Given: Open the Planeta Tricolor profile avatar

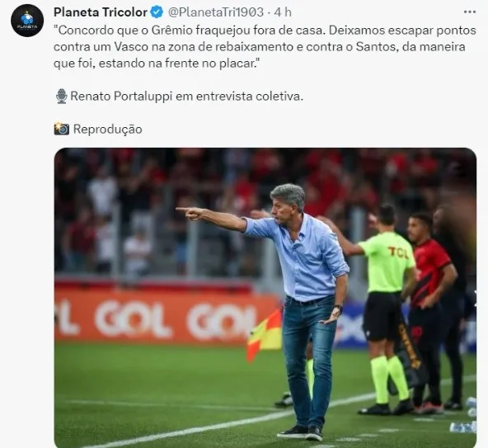Looking at the screenshot, I should pyautogui.click(x=27, y=21).
